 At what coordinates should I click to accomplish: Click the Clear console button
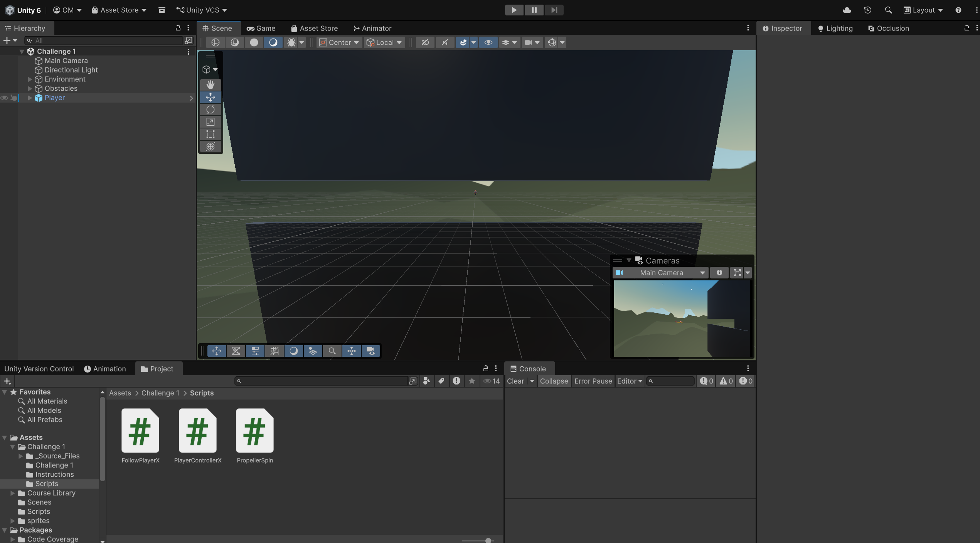pyautogui.click(x=515, y=381)
